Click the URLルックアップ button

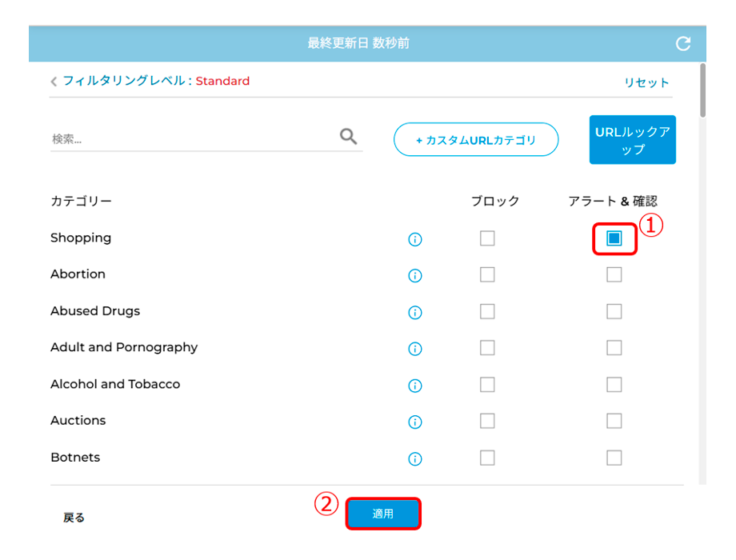click(x=632, y=140)
